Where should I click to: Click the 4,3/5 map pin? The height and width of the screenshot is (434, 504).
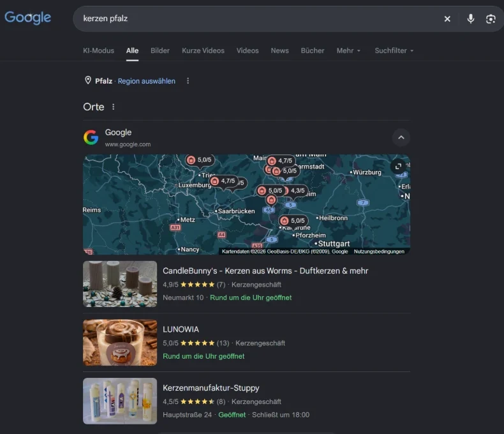296,191
